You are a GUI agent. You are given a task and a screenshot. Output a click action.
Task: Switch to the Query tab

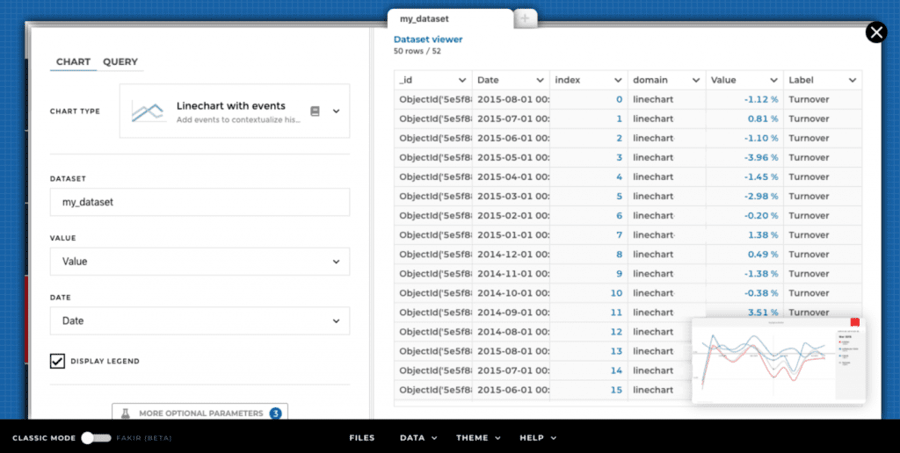(x=120, y=62)
